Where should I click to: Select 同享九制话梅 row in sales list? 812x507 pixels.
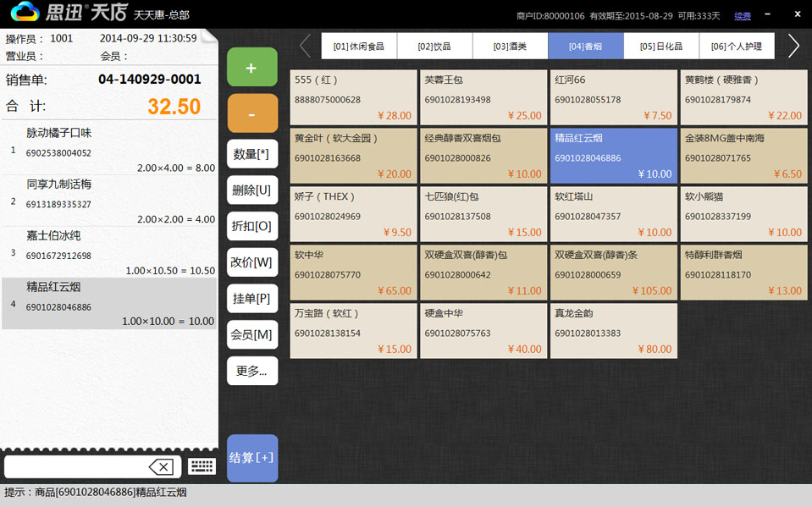[x=108, y=201]
